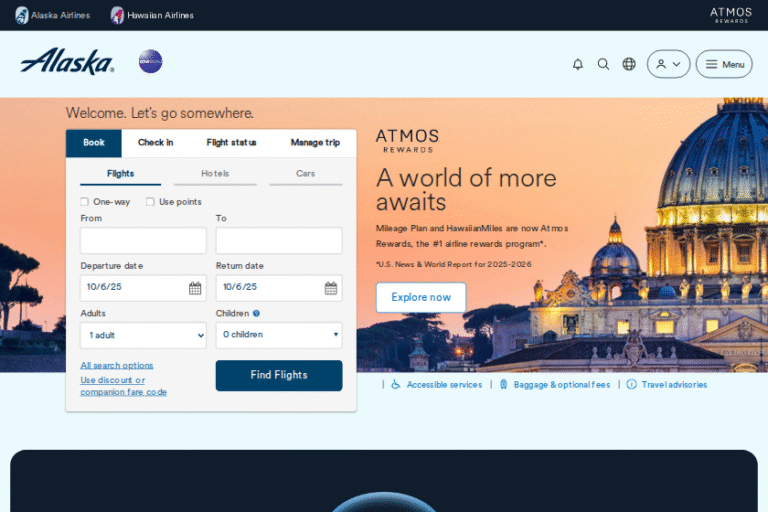Expand the account profile dropdown

click(x=668, y=64)
